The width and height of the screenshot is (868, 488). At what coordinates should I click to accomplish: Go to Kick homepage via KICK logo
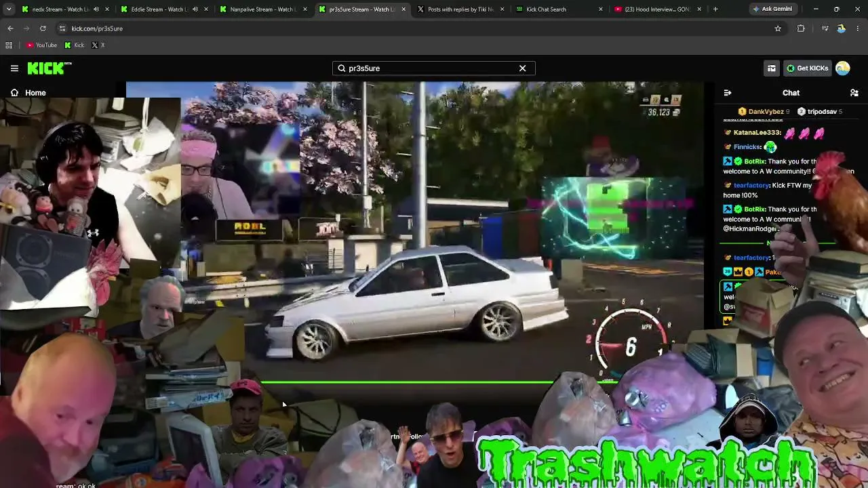(x=50, y=68)
